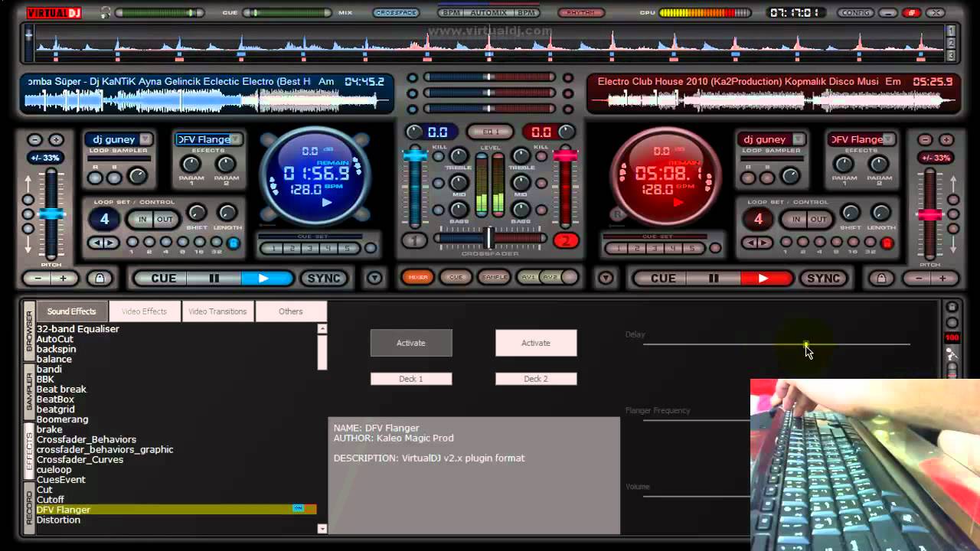Viewport: 980px width, 551px height.
Task: Click the left deck loop Shift knob
Action: pos(197,213)
